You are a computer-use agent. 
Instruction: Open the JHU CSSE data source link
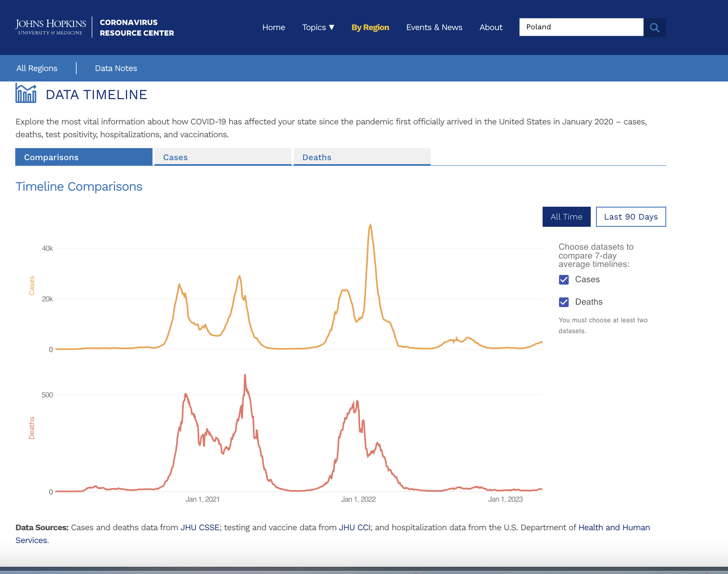coord(200,527)
